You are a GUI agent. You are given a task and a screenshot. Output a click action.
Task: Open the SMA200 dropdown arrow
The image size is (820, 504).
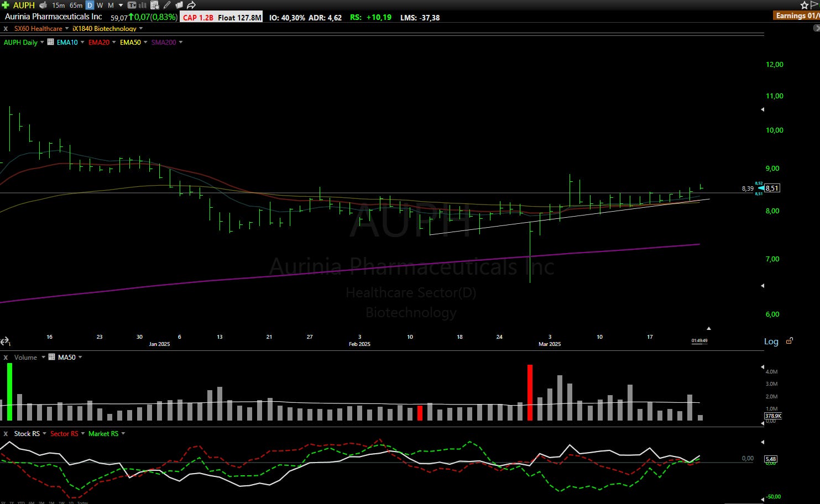181,42
